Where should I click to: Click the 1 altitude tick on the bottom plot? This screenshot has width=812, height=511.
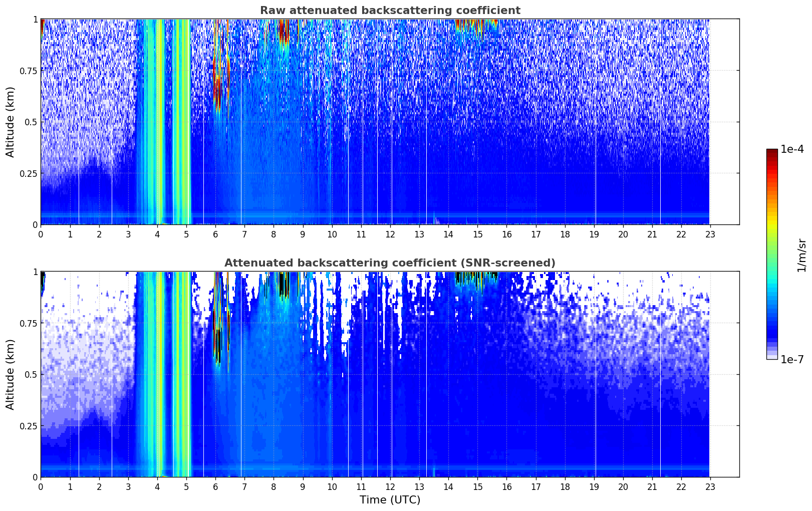(x=35, y=272)
